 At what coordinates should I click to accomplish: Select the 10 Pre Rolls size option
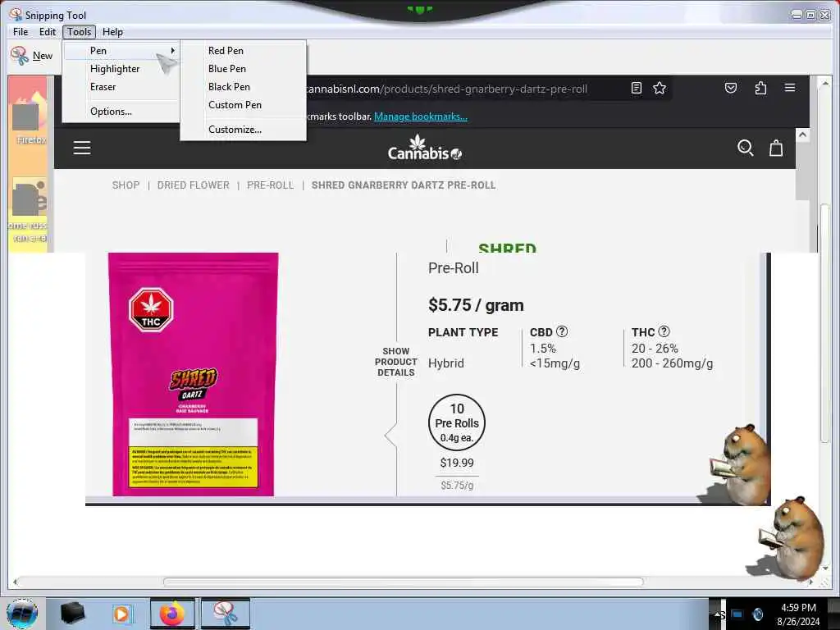[x=457, y=422]
